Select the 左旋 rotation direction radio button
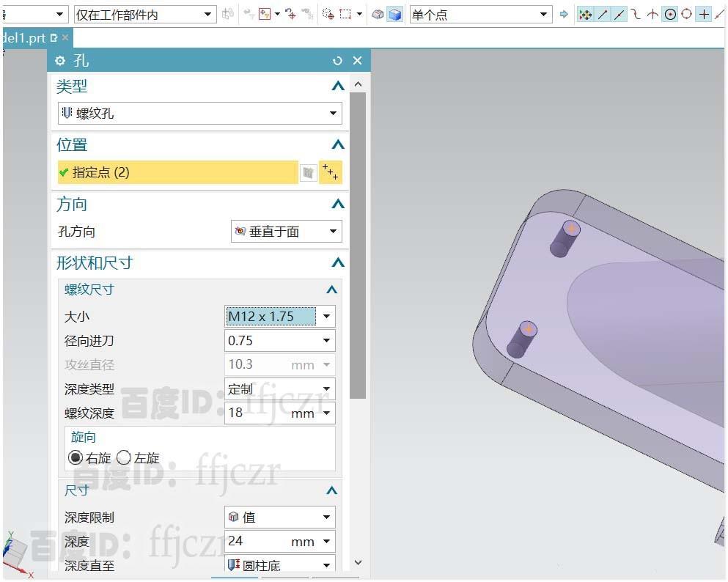Screen dimensions: 728x582 pyautogui.click(x=123, y=457)
